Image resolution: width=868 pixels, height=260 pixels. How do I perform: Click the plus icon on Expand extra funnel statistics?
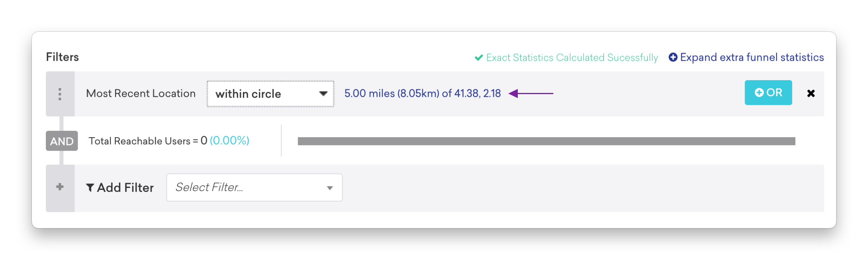pos(673,57)
